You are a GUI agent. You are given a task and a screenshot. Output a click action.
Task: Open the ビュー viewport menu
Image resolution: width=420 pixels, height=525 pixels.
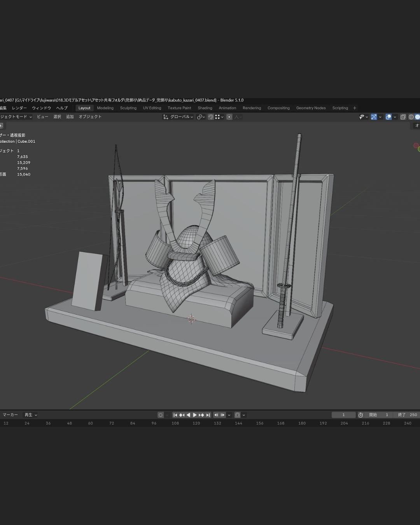[x=42, y=117]
